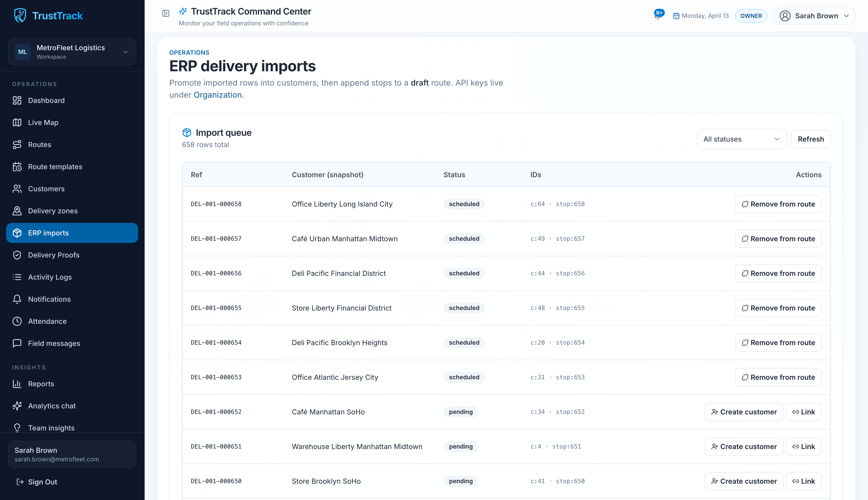Click the Field messages chat icon

(17, 343)
